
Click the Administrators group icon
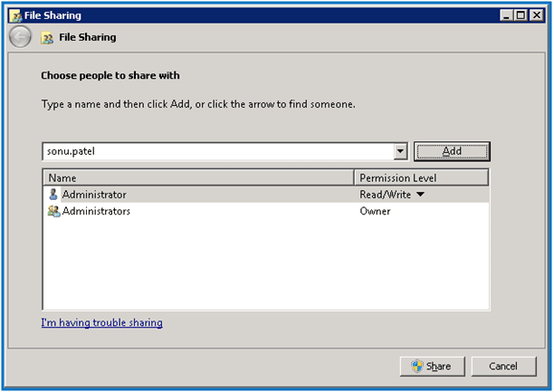coord(53,211)
